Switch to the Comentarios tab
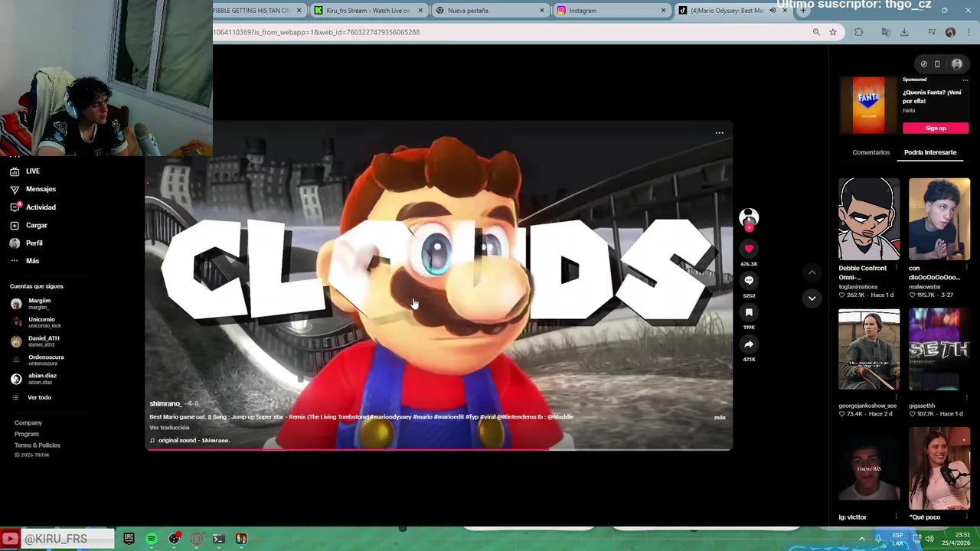 click(871, 152)
